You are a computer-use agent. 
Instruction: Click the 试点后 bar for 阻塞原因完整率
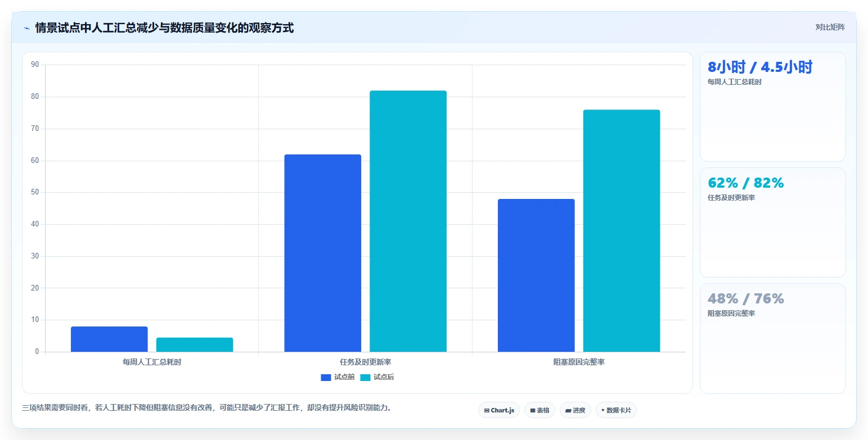tap(622, 231)
